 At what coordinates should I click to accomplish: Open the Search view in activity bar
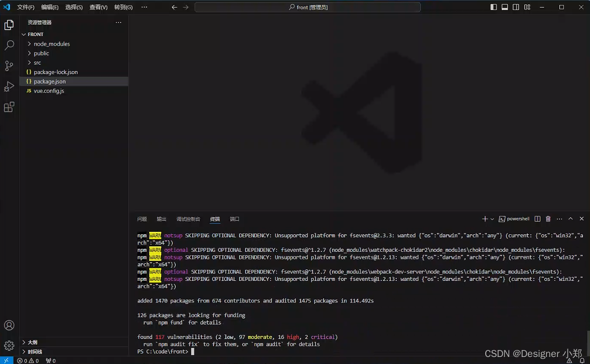pyautogui.click(x=9, y=46)
